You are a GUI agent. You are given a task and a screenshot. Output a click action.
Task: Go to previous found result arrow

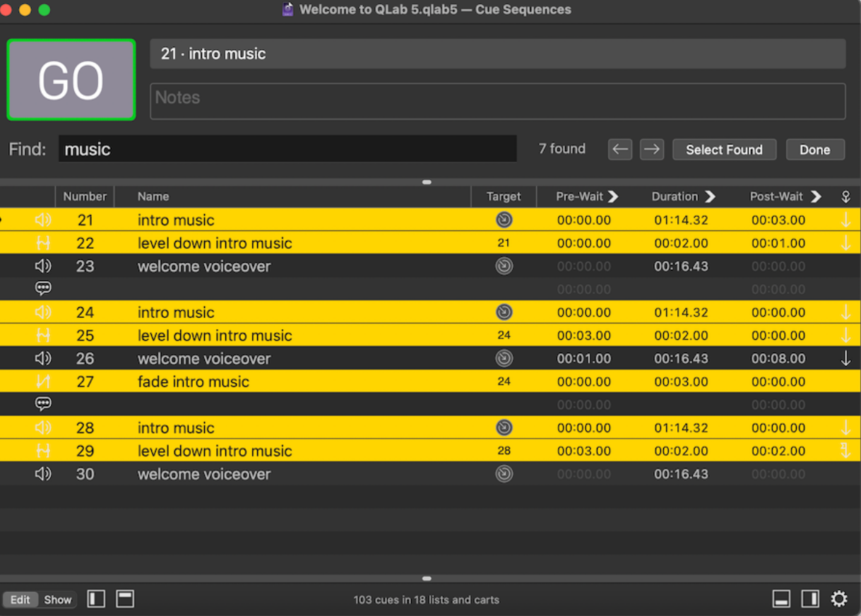pyautogui.click(x=619, y=149)
